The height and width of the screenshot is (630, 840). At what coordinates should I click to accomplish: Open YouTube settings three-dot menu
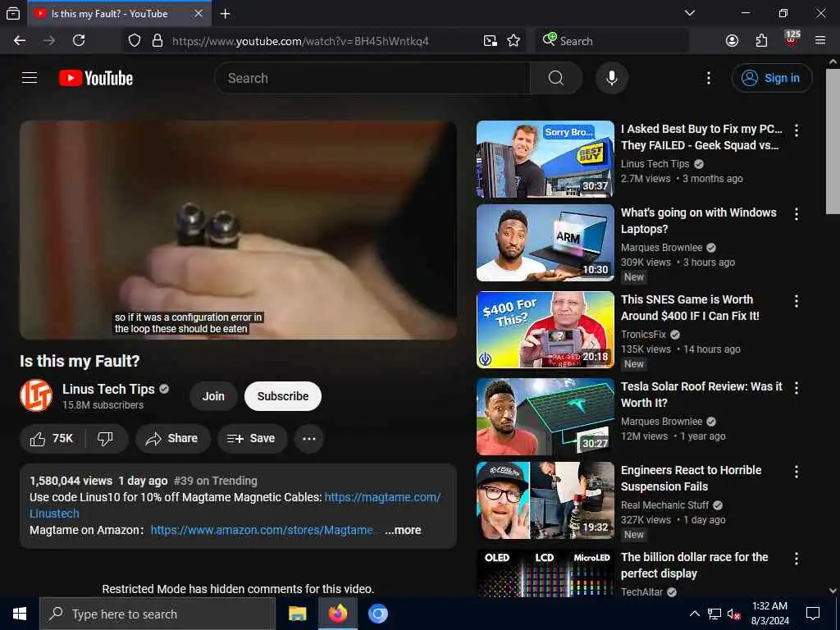708,78
